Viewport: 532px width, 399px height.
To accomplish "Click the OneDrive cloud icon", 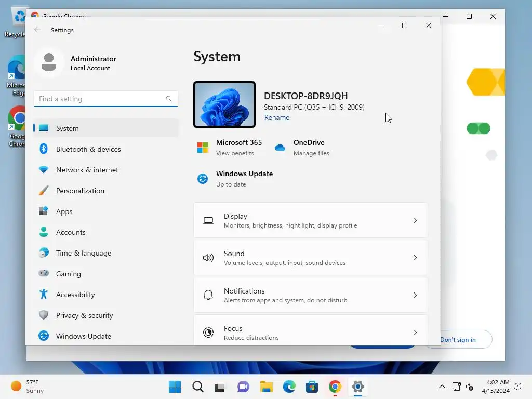I will coord(280,148).
